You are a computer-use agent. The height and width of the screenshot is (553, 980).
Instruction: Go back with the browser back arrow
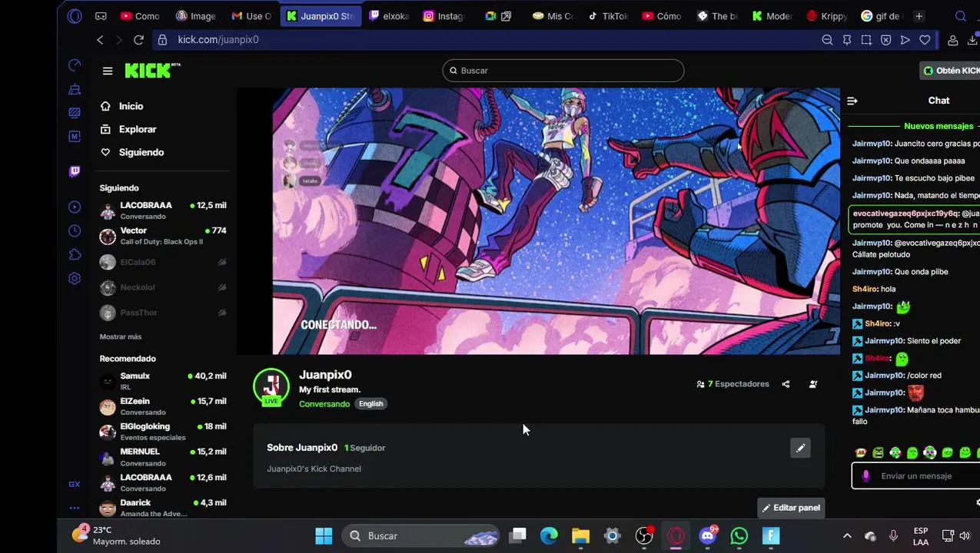pyautogui.click(x=100, y=40)
